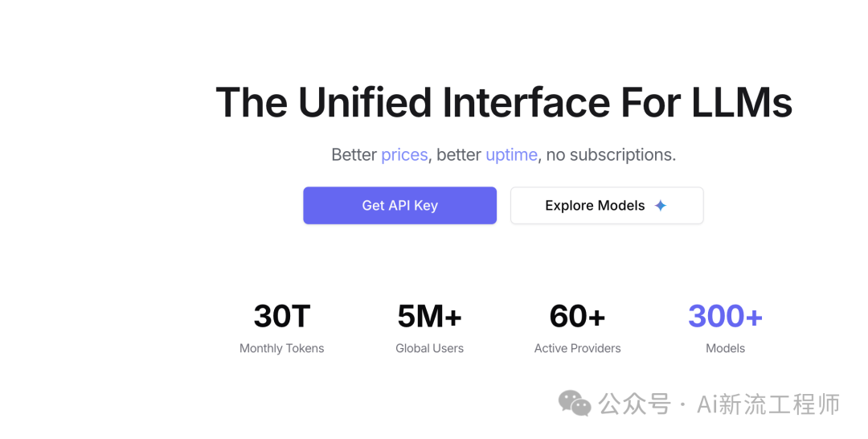Click the WeChat logo icon
This screenshot has height=439, width=868.
tap(575, 404)
